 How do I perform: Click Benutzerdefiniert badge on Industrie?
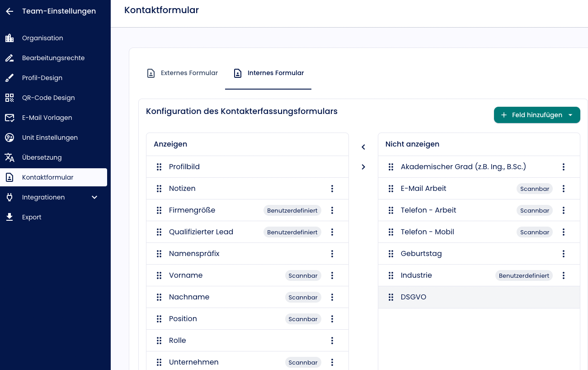(x=524, y=275)
